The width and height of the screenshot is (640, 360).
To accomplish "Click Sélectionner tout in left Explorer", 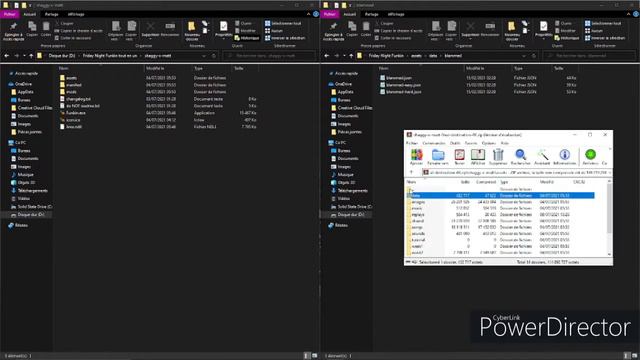I will pos(283,23).
